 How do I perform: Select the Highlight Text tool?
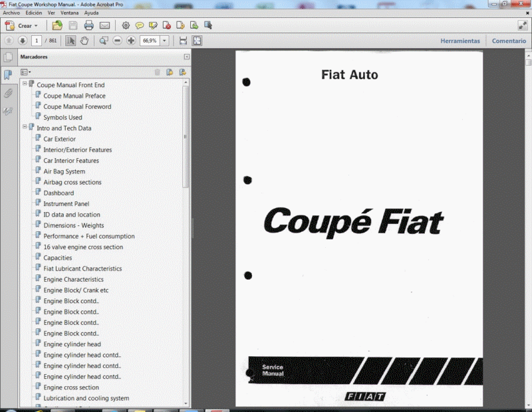click(x=153, y=25)
